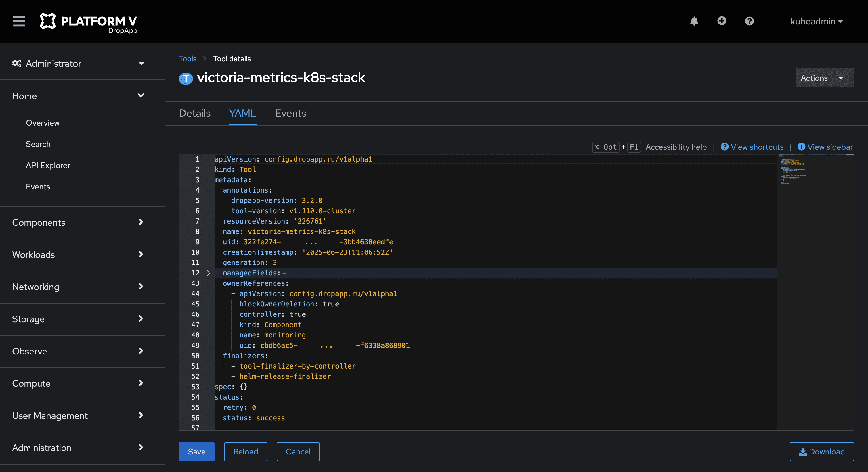Click the Download button
This screenshot has width=868, height=472.
tap(821, 452)
